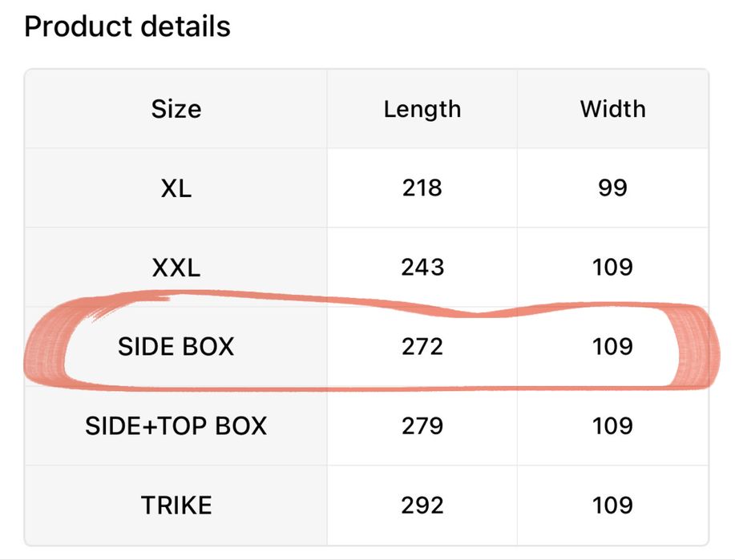The height and width of the screenshot is (560, 735).
Task: Select the TRIKE size label
Action: click(x=176, y=506)
